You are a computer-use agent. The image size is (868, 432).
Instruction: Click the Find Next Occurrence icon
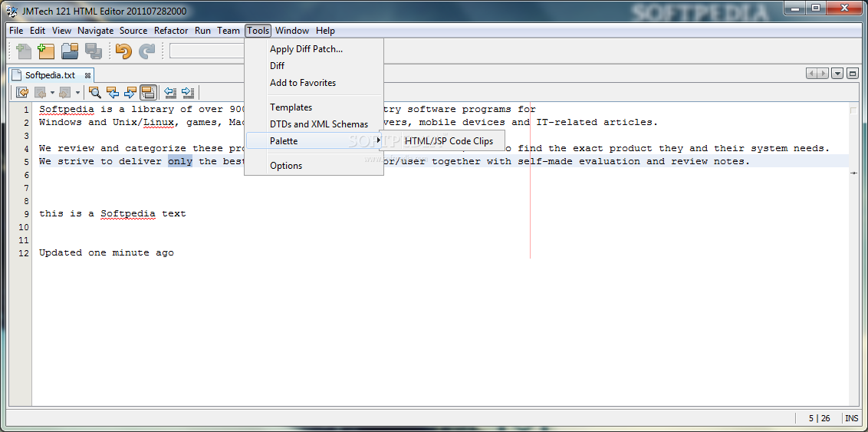click(x=130, y=93)
